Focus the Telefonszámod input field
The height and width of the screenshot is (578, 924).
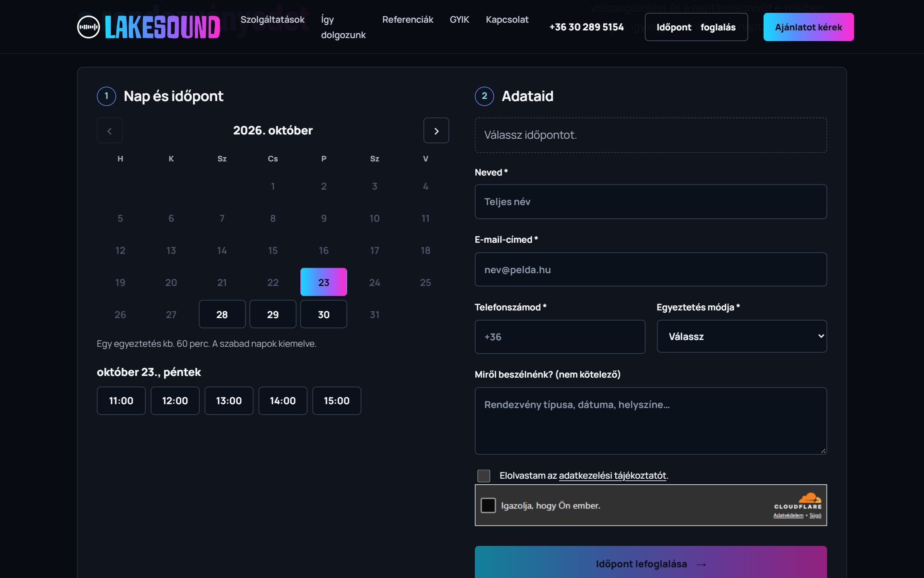point(560,337)
